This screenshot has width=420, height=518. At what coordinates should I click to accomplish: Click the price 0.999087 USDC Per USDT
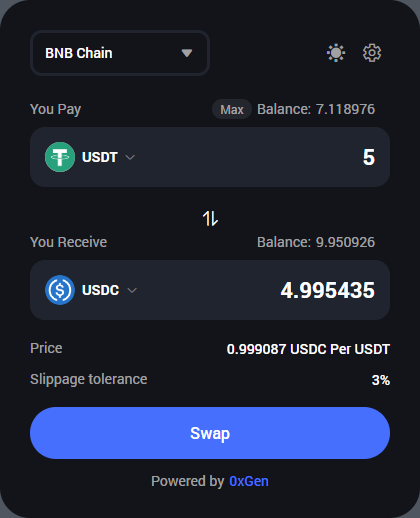point(308,349)
